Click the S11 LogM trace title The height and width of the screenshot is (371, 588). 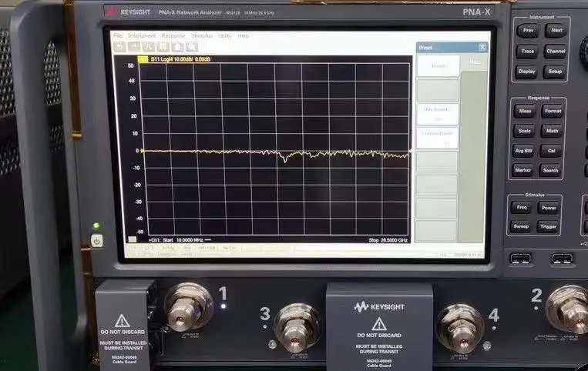(180, 59)
